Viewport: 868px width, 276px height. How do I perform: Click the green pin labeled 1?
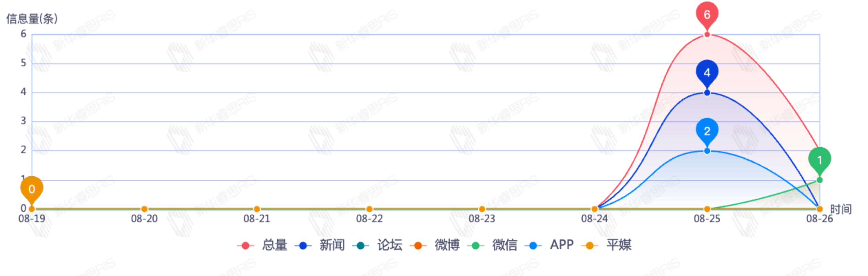(819, 160)
